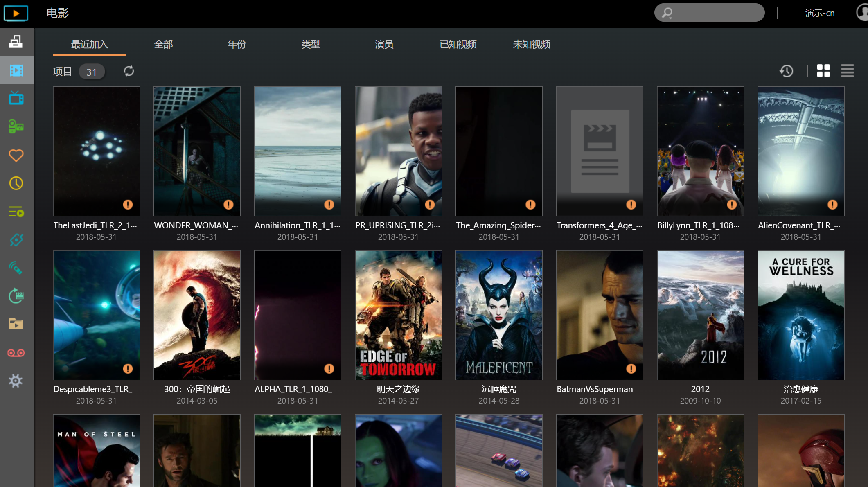Open the Maleficent movie poster
Screen dimensions: 868x487
click(x=499, y=315)
